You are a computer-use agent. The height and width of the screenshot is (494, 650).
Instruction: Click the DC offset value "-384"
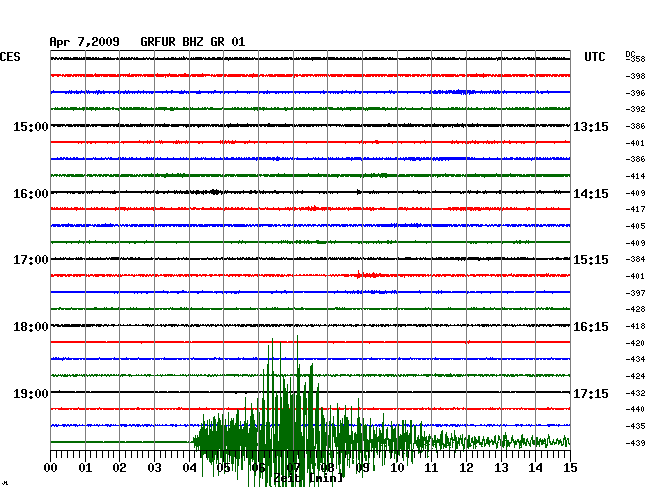coord(635,259)
